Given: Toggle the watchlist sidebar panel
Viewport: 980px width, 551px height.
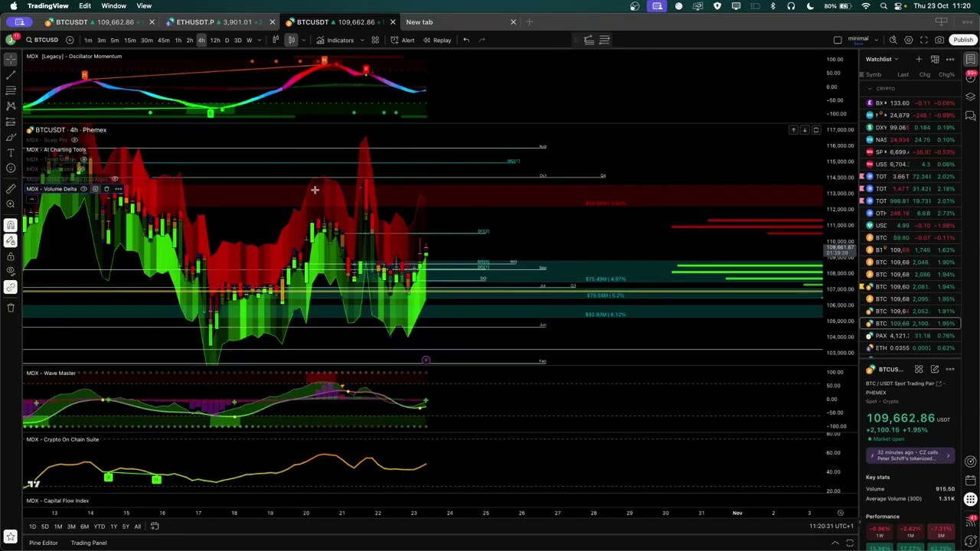Looking at the screenshot, I should [971, 59].
